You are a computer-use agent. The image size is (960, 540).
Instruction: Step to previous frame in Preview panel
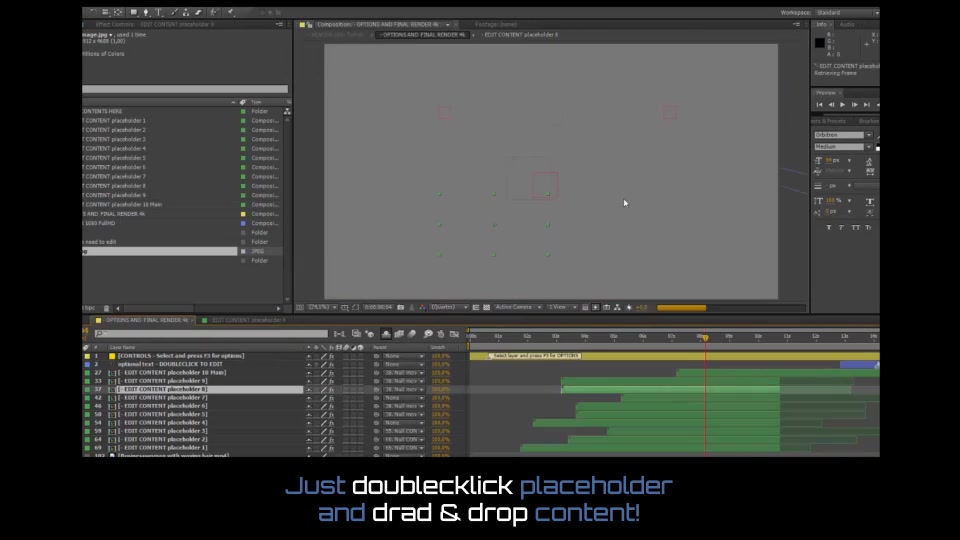(831, 105)
